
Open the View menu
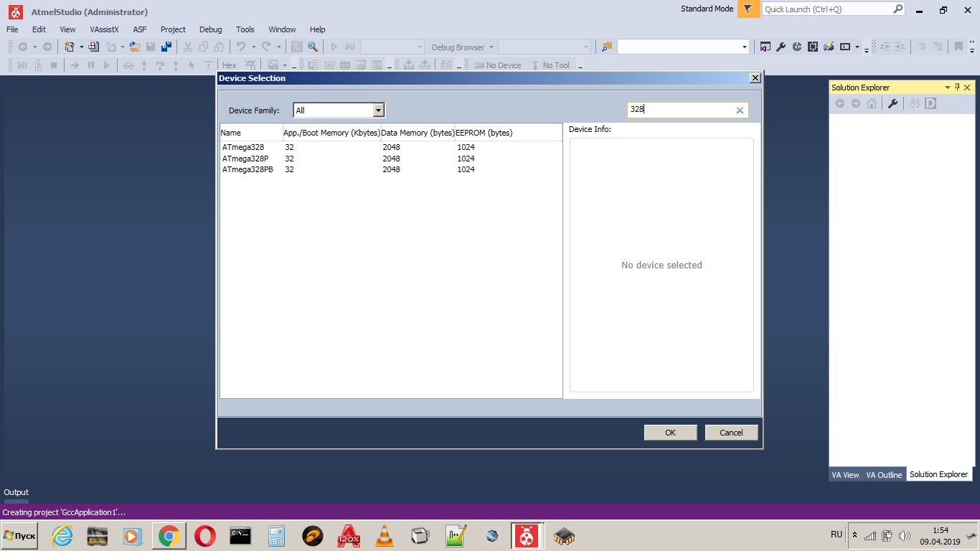67,29
